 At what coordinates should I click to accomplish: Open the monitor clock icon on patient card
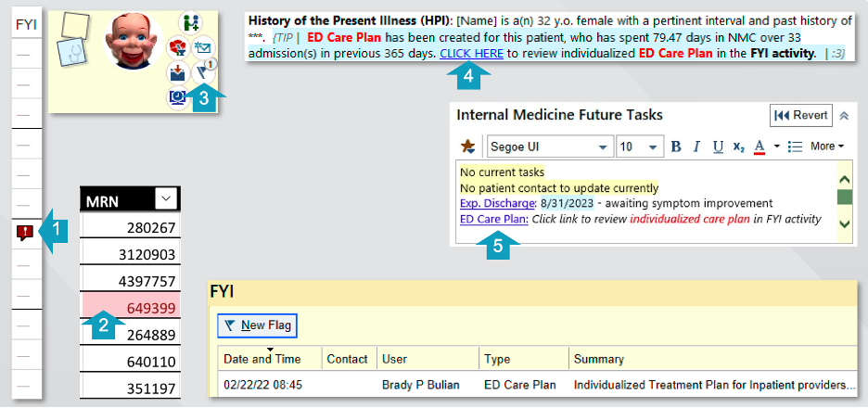(178, 97)
